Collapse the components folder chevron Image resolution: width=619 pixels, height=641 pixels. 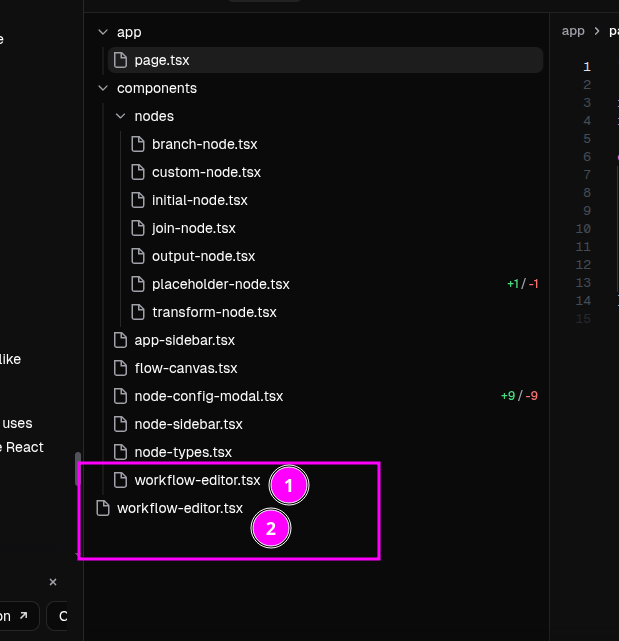pyautogui.click(x=103, y=88)
